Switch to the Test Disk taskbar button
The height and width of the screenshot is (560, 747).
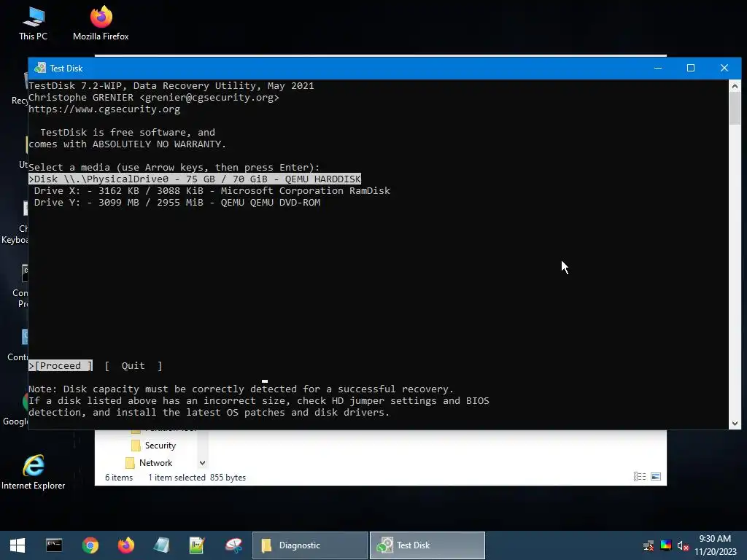click(x=427, y=545)
